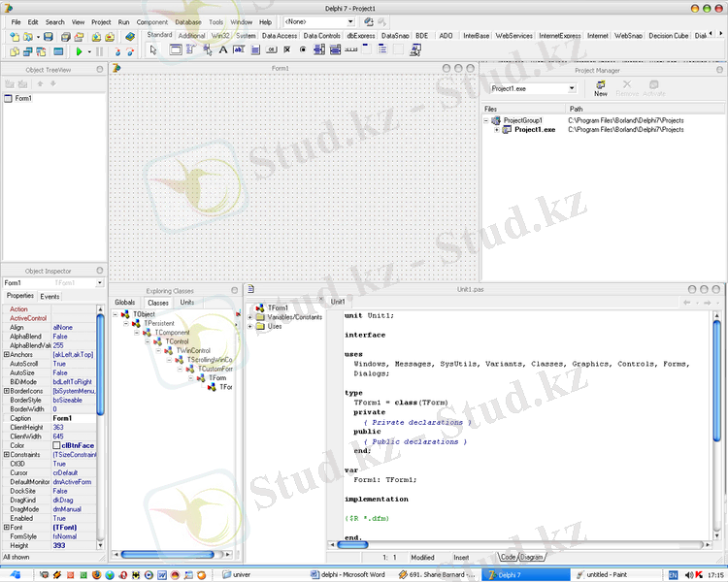
Task: Collapse the TObject class tree node
Action: [x=116, y=314]
